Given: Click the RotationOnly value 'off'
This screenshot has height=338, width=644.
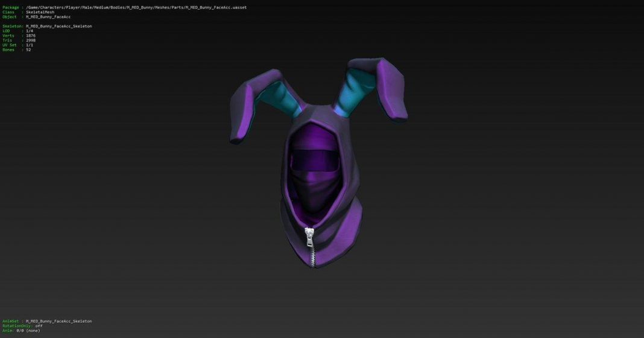Looking at the screenshot, I should (x=39, y=326).
